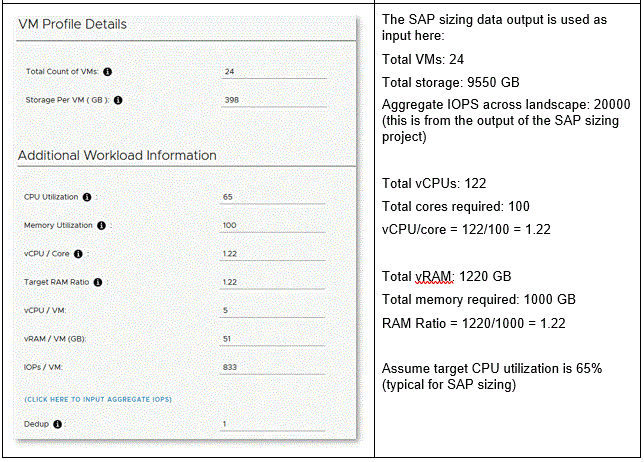
Task: Focus the Target RAM Ratio input field
Action: pos(273,282)
